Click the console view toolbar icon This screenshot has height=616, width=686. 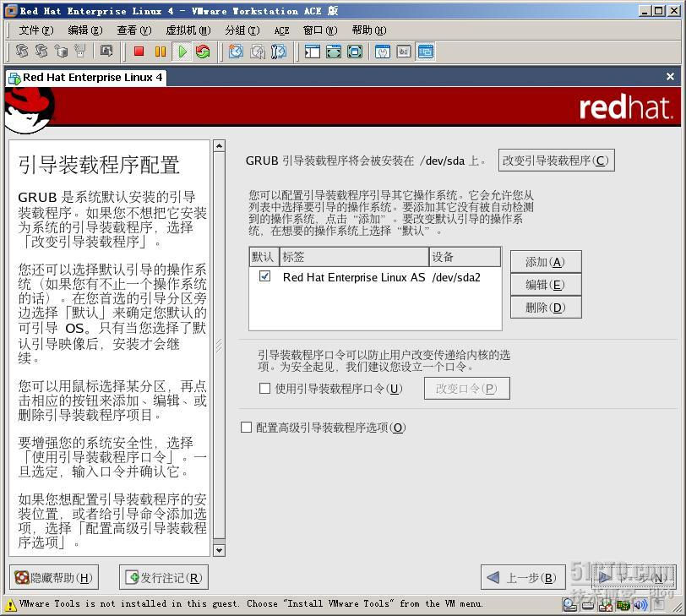[425, 52]
